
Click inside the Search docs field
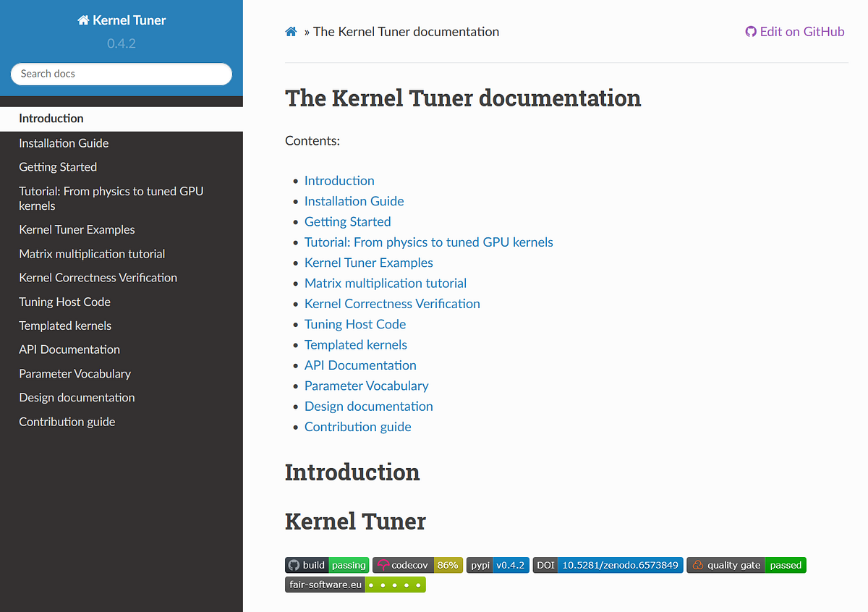tap(121, 74)
